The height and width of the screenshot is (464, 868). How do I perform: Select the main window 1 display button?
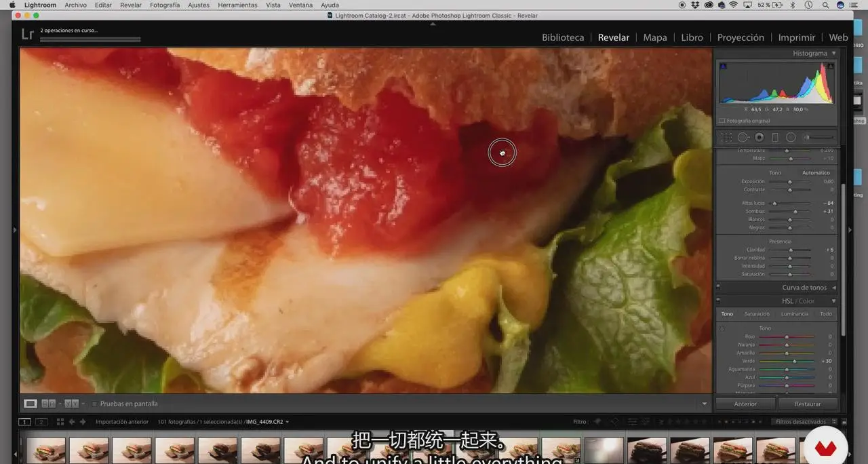(x=24, y=422)
